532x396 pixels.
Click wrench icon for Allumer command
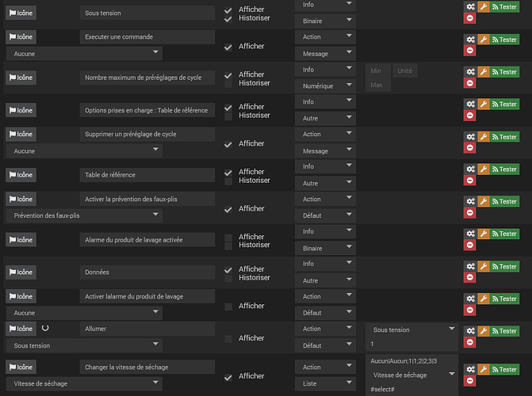tap(482, 331)
